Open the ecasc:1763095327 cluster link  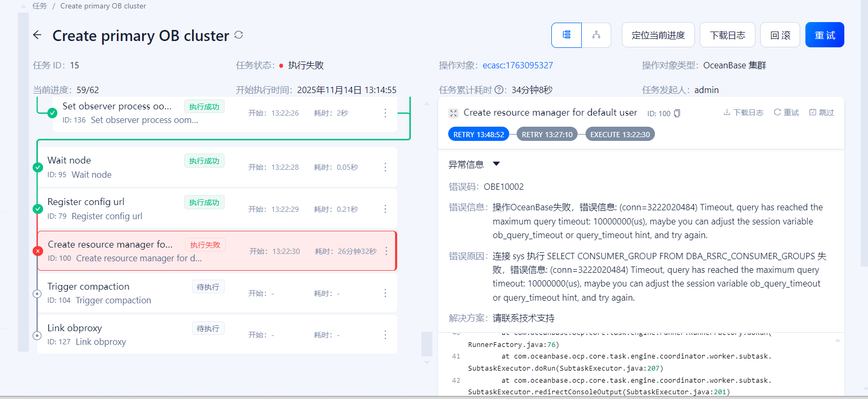pyautogui.click(x=518, y=65)
